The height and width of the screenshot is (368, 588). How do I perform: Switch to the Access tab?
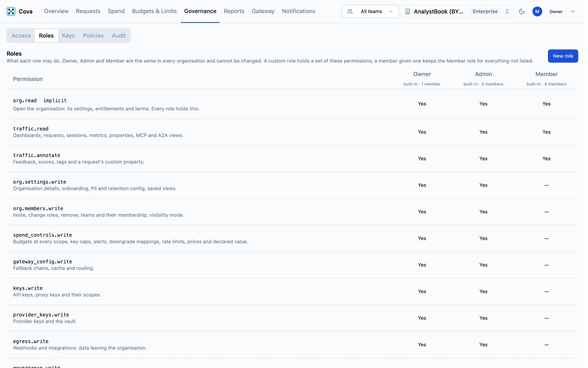[21, 36]
